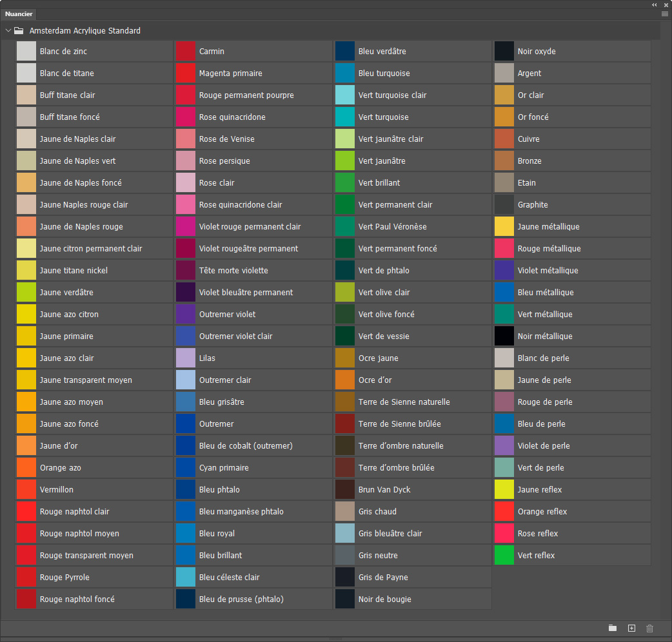672x642 pixels.
Task: Click the 'Rouge naphtol foncé' label
Action: point(77,599)
